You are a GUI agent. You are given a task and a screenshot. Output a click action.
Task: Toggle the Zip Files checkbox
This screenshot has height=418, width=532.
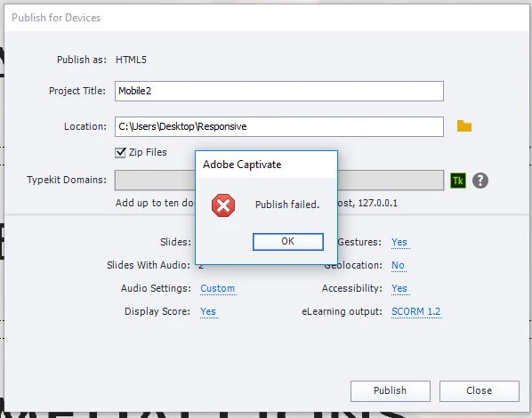pos(120,152)
